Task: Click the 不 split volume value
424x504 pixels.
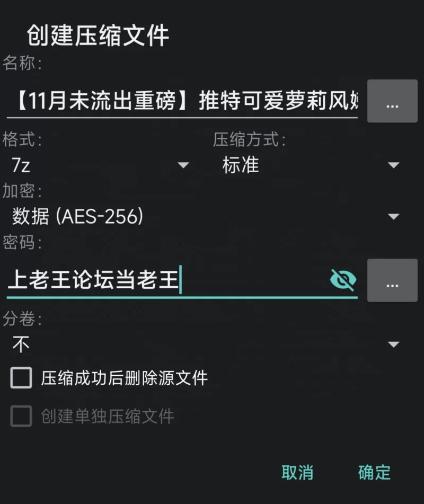Action: point(21,344)
